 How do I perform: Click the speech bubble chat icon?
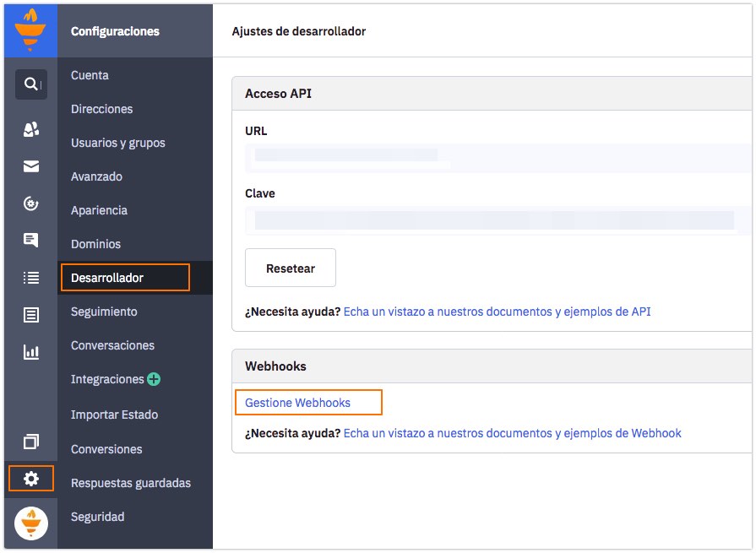tap(31, 241)
